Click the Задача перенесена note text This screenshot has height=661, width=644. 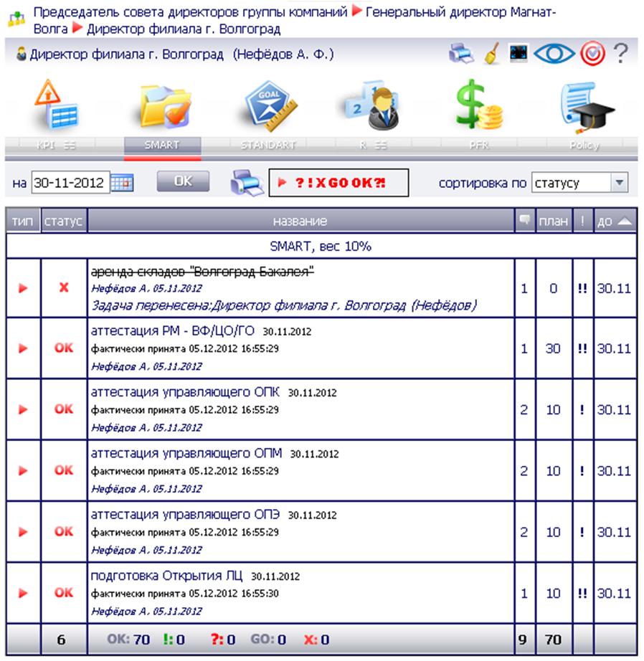(284, 305)
